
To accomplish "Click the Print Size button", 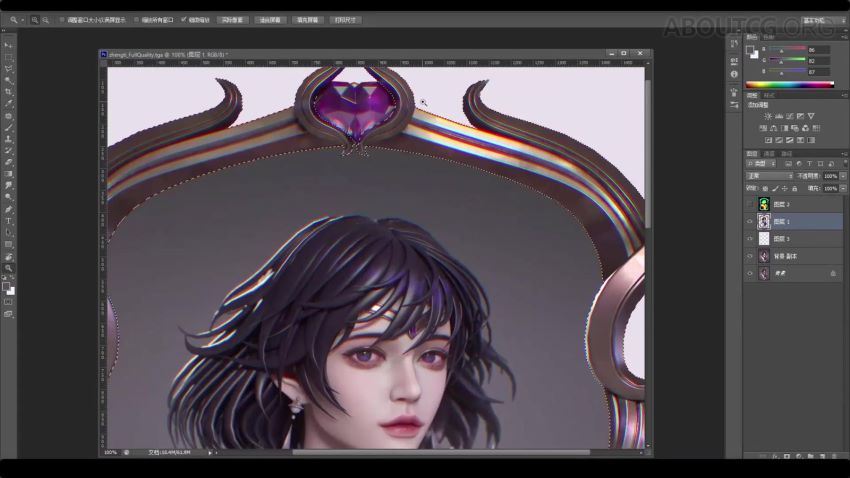I will [345, 20].
